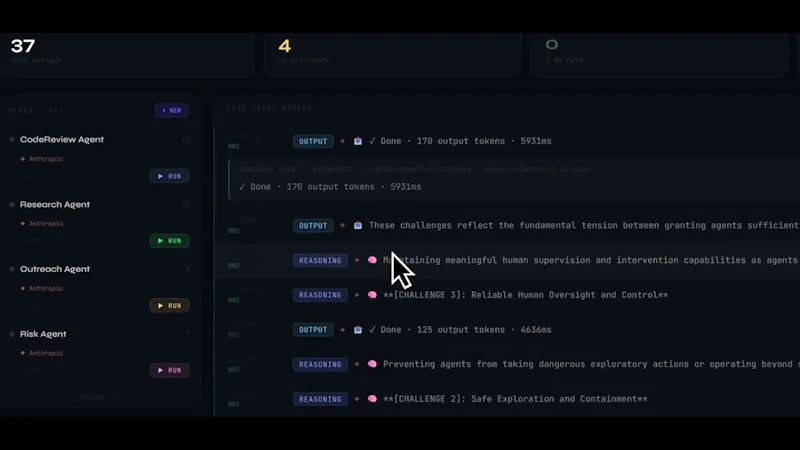Click brain icon on CHALLENGE 2 row

372,399
